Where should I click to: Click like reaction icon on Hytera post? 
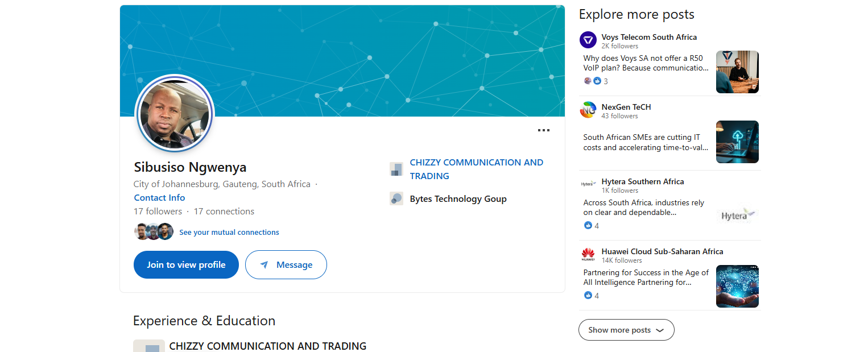pos(588,226)
